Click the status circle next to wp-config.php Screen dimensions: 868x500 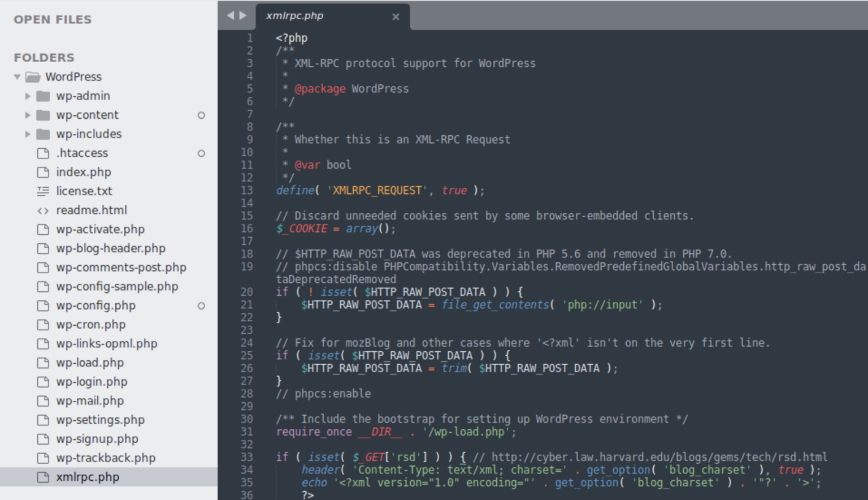(x=201, y=305)
